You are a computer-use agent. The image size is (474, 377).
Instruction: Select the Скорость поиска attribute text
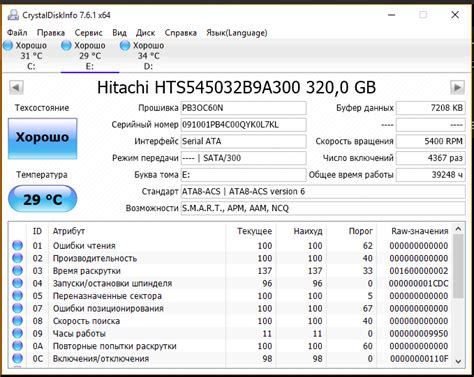pos(86,321)
